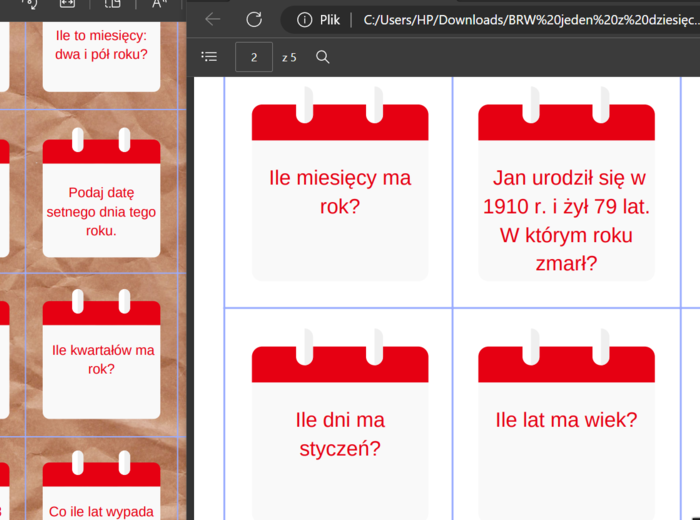Select the "Ile dni ma styczeń?" card text
The image size is (700, 520).
pyautogui.click(x=340, y=434)
